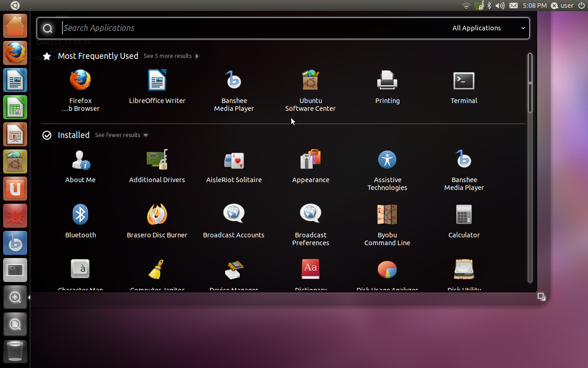Open the sound volume menu in the panel
The width and height of the screenshot is (588, 368).
501,6
